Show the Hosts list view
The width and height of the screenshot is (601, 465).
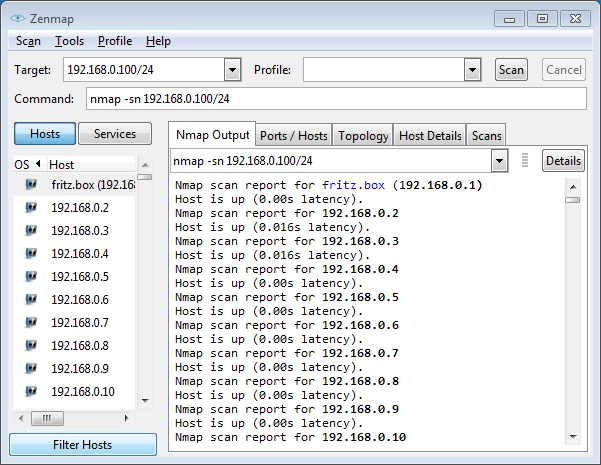[x=45, y=134]
